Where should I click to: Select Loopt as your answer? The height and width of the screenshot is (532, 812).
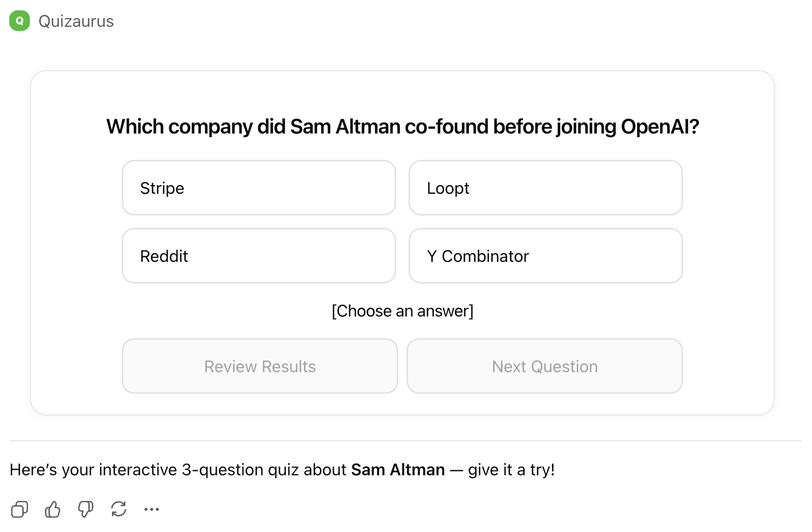545,188
